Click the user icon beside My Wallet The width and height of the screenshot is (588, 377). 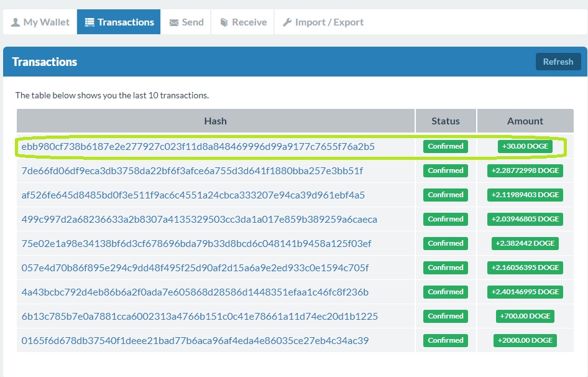(16, 22)
